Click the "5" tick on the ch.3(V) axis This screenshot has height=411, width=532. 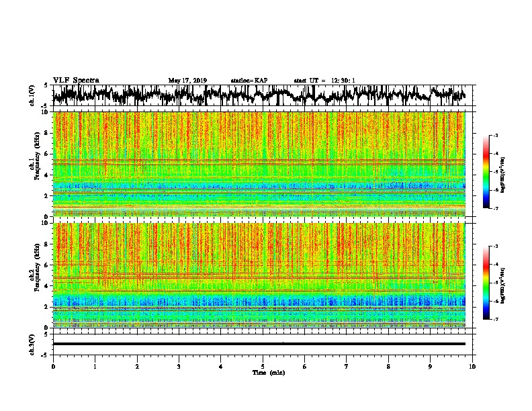pyautogui.click(x=46, y=334)
